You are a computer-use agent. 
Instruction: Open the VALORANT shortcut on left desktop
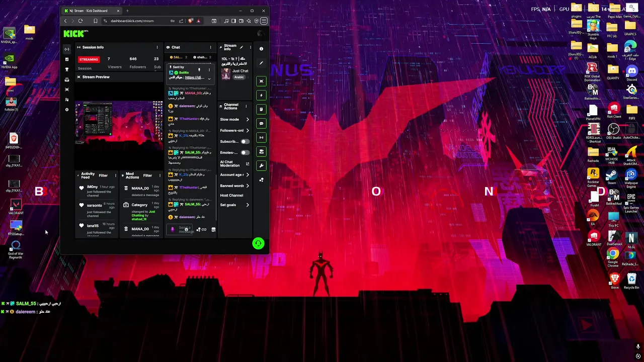coord(16,206)
